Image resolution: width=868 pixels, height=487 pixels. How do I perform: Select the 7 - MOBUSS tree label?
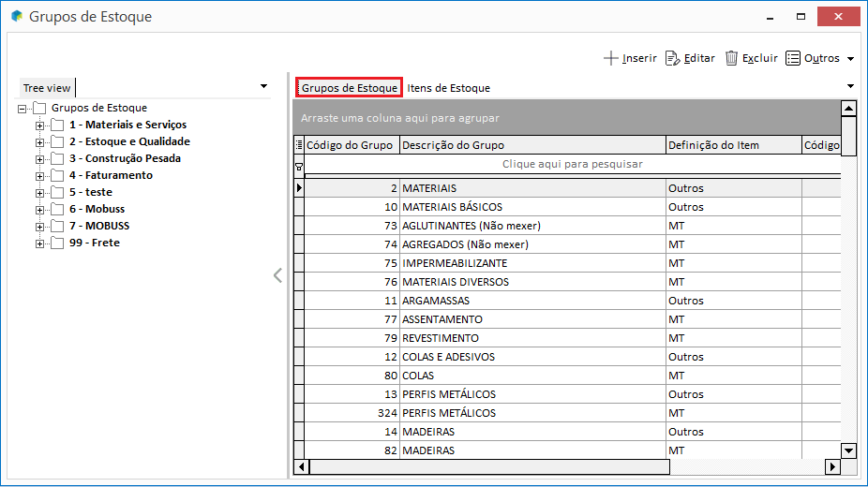(x=99, y=226)
